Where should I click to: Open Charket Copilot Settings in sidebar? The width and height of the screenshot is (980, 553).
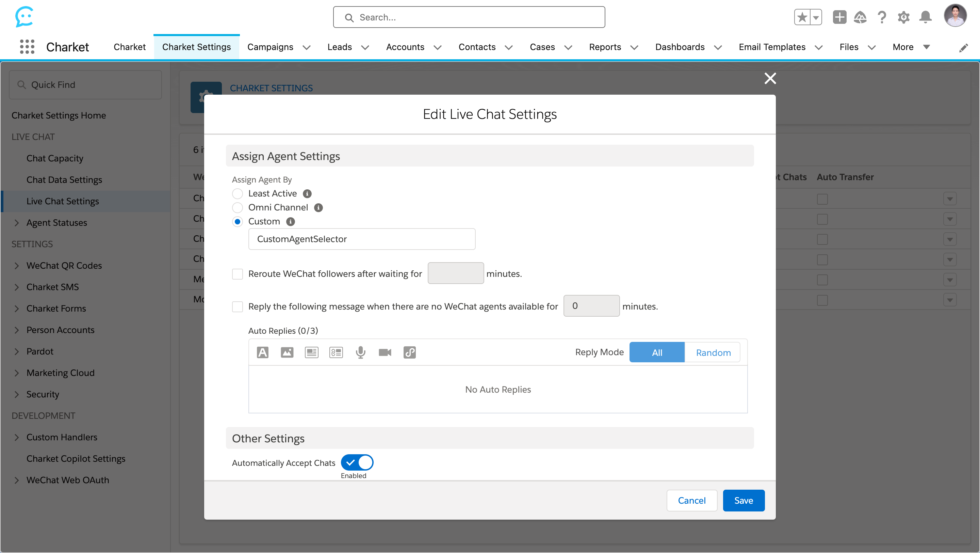tap(76, 459)
